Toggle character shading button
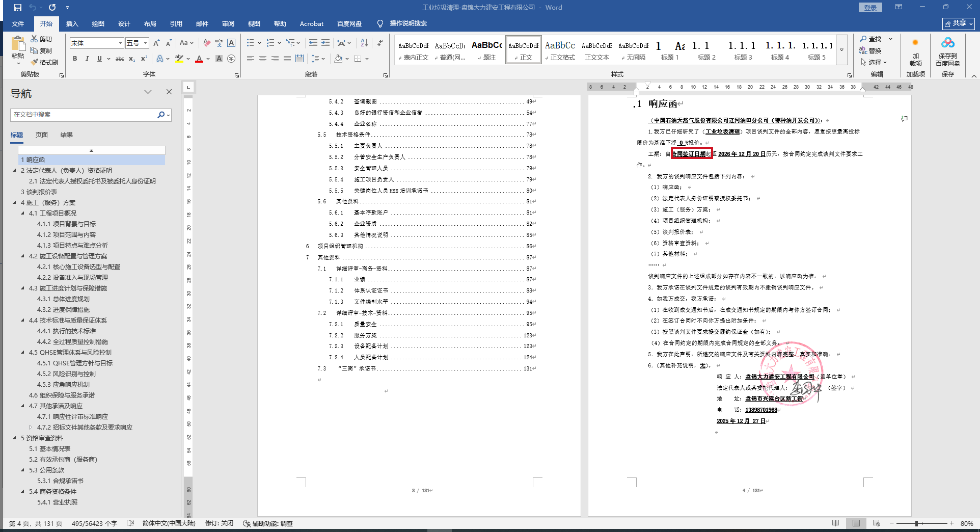The width and height of the screenshot is (980, 532). [x=219, y=59]
